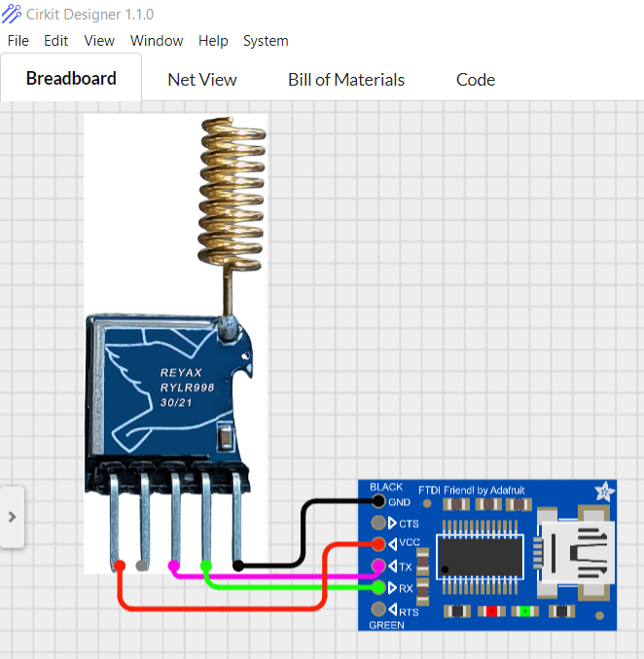This screenshot has height=659, width=644.
Task: Click the Adafruit star logo on FTDI board
Action: click(604, 492)
